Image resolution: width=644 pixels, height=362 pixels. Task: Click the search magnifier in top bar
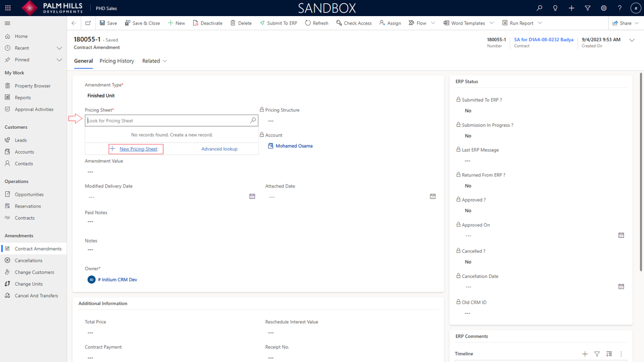click(x=539, y=8)
